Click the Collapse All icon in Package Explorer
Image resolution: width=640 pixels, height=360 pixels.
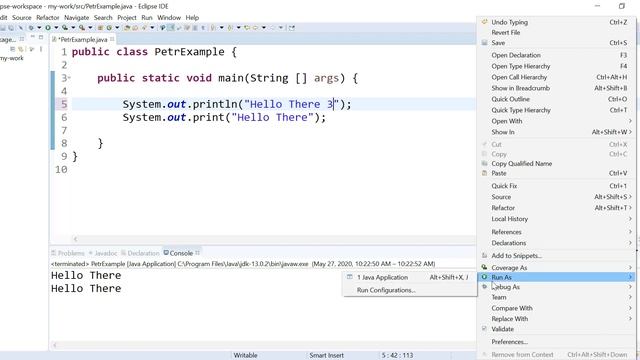tap(13, 49)
